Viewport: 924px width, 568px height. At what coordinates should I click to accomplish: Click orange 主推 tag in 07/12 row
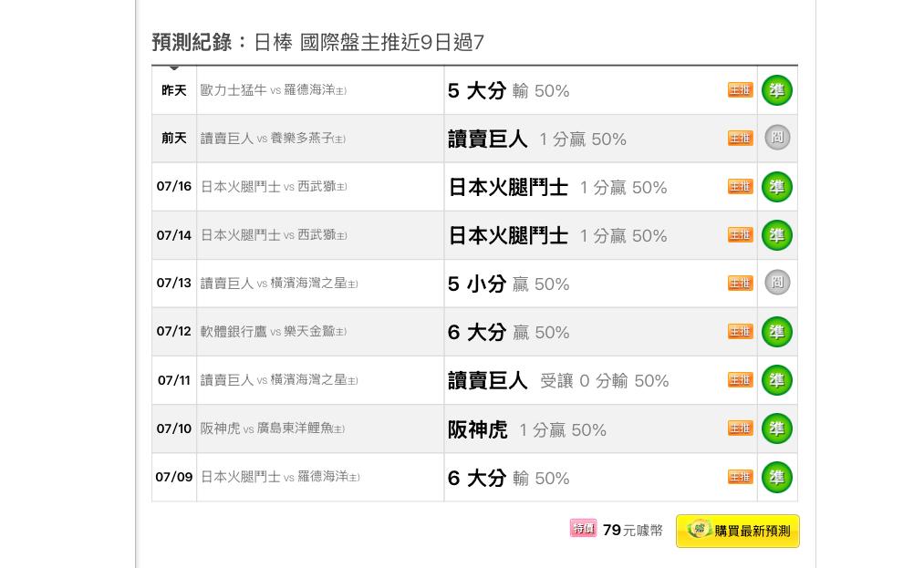tap(740, 332)
